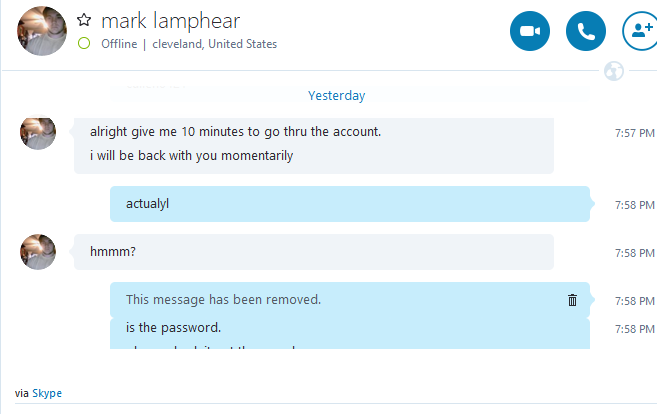Screen dimensions: 657x414
Task: Click avatar beside the 'alright give me' message
Action: pyautogui.click(x=38, y=132)
